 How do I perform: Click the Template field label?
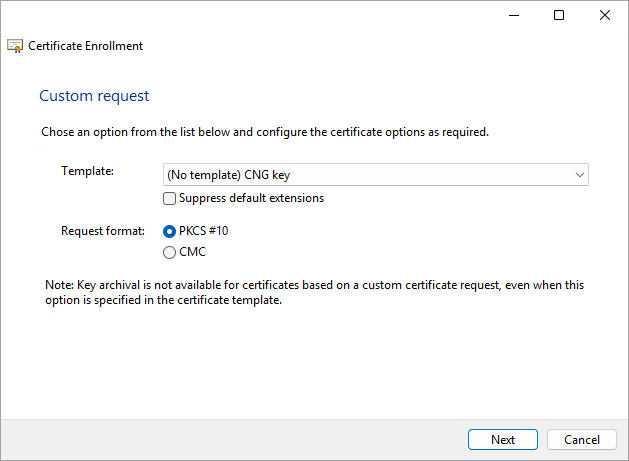point(88,171)
